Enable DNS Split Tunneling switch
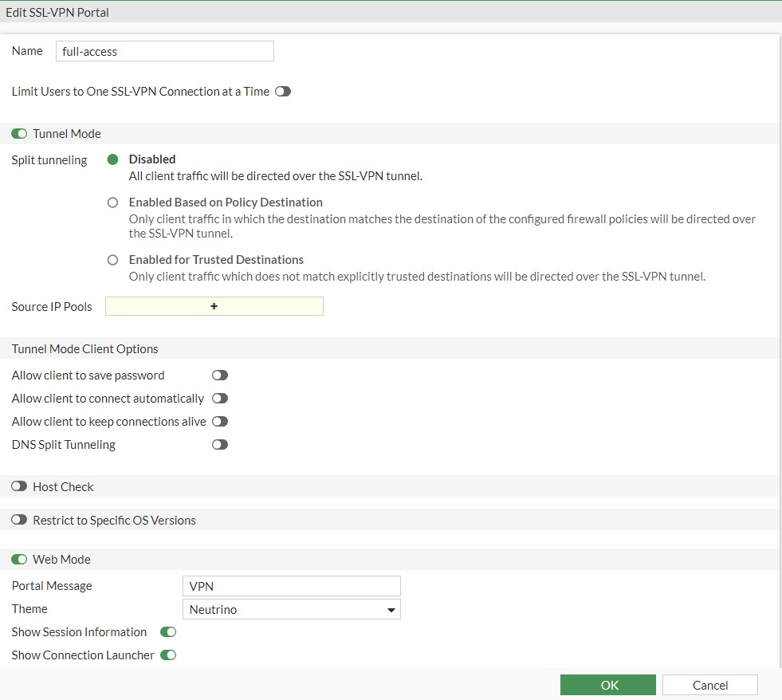 (220, 445)
